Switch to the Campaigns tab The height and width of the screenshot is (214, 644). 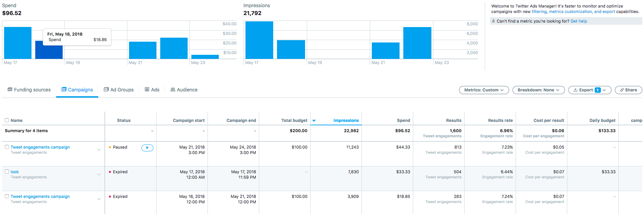77,90
